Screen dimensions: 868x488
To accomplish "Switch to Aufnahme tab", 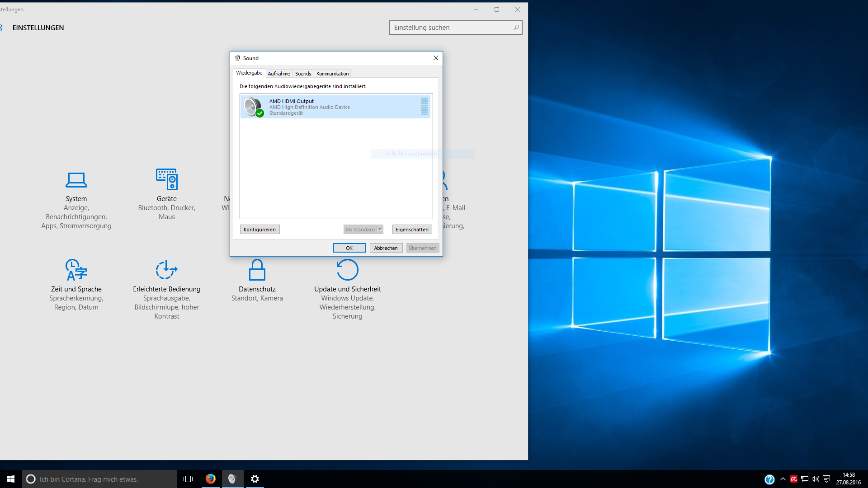I will pos(278,74).
